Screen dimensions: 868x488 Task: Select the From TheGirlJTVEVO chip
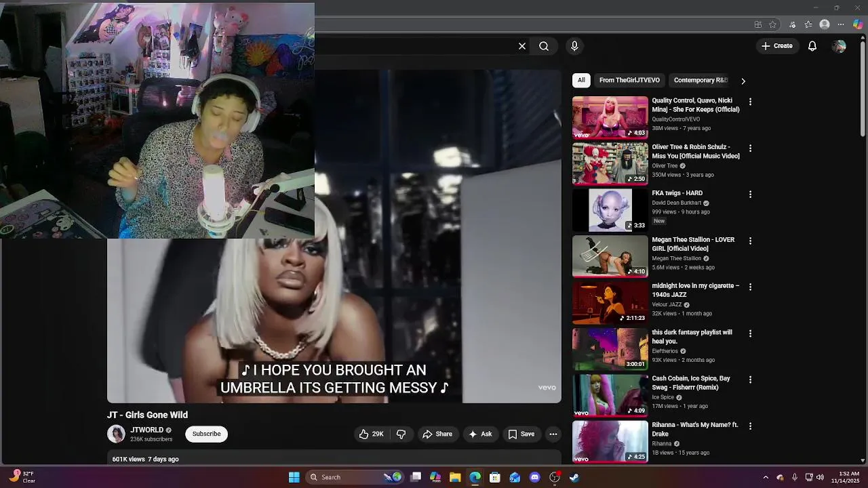[x=629, y=80]
